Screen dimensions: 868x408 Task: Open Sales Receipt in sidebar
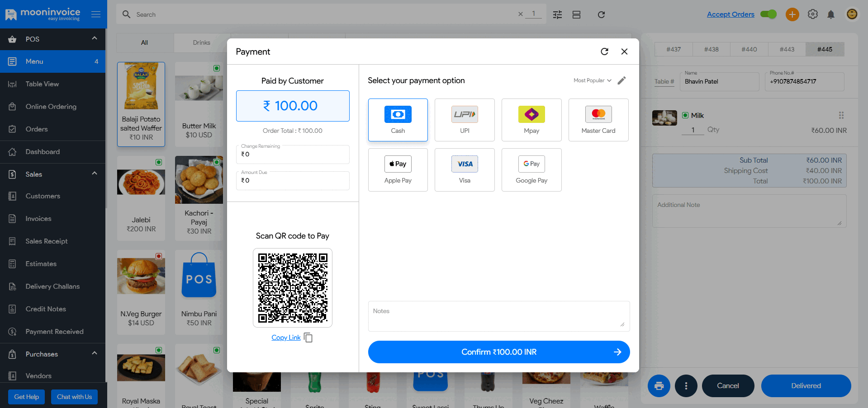click(53, 241)
